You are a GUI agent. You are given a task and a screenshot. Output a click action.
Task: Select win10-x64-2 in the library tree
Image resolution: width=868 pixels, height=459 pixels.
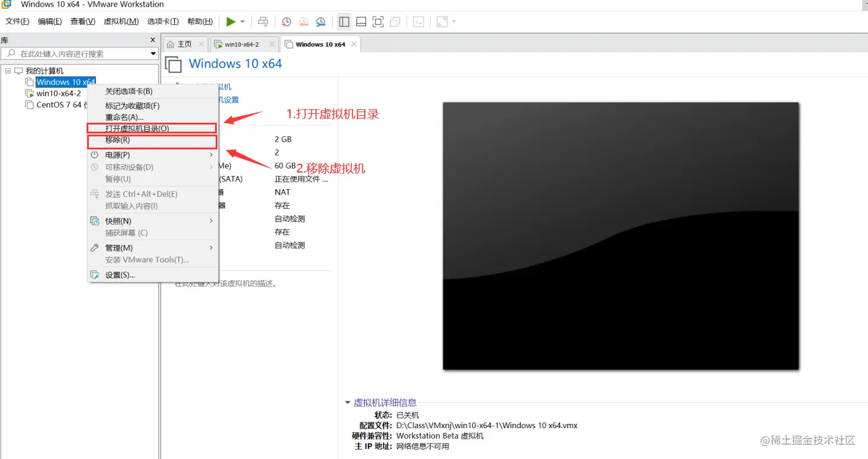(59, 93)
